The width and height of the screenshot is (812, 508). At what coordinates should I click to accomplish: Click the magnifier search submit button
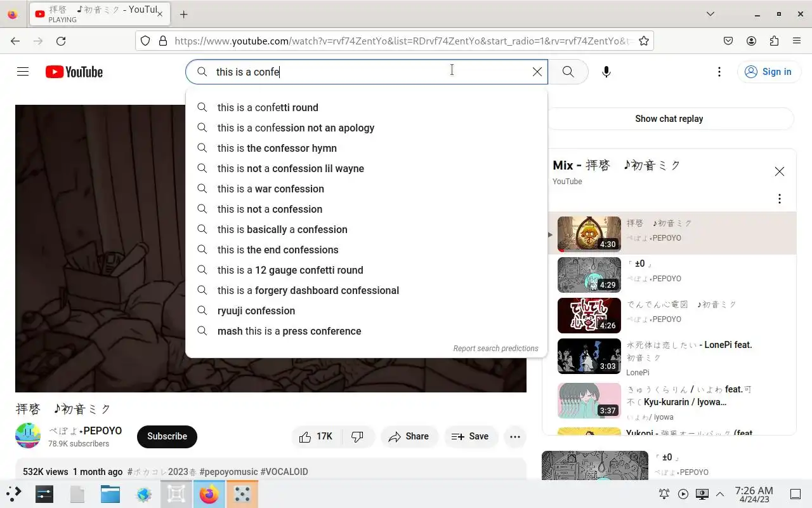[x=568, y=72]
